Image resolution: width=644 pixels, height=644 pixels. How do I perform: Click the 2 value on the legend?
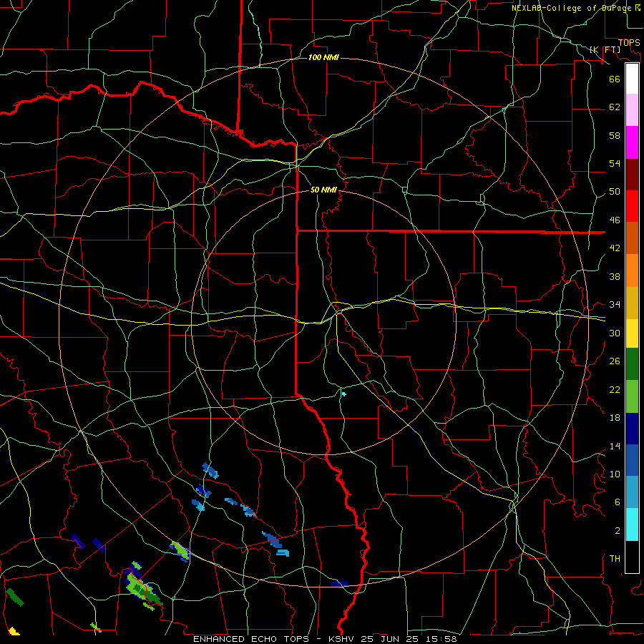pos(617,531)
